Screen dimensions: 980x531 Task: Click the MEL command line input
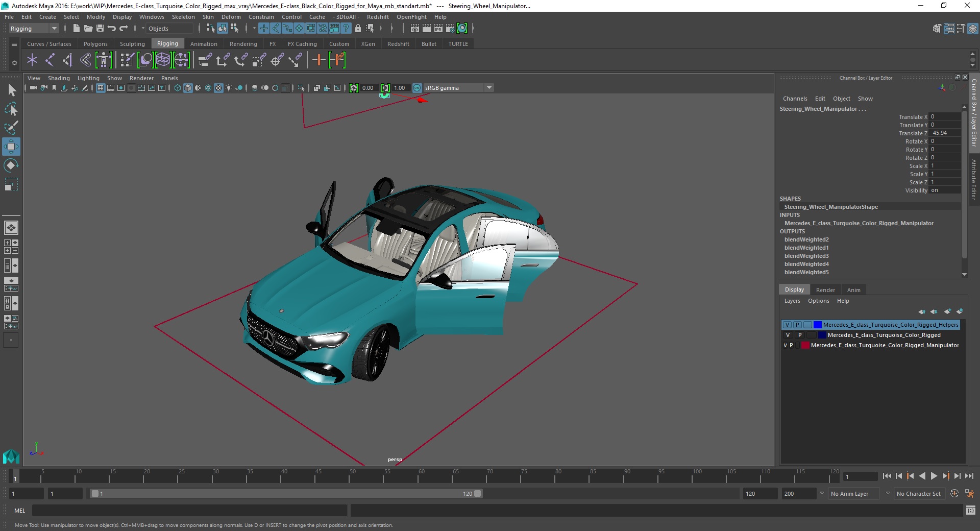coord(189,510)
